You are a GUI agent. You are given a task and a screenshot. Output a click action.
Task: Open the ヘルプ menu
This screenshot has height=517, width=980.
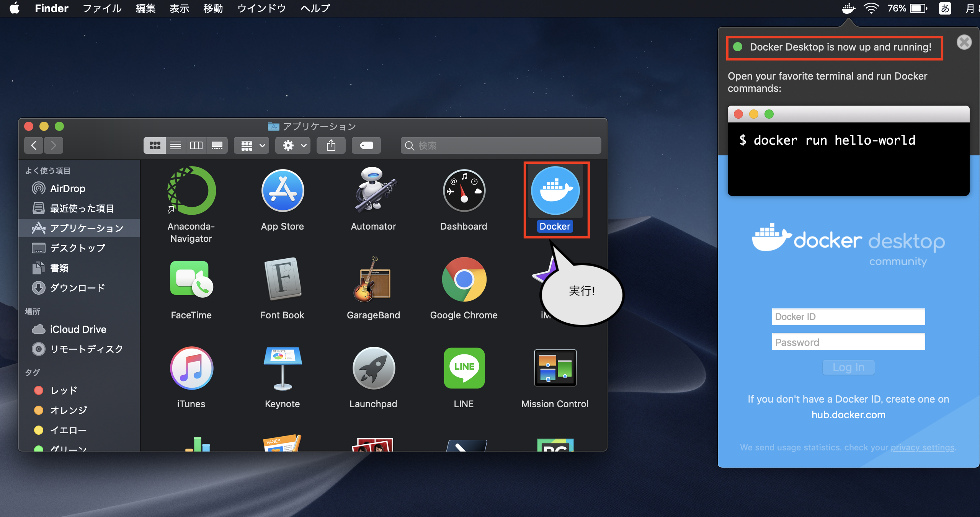click(315, 8)
